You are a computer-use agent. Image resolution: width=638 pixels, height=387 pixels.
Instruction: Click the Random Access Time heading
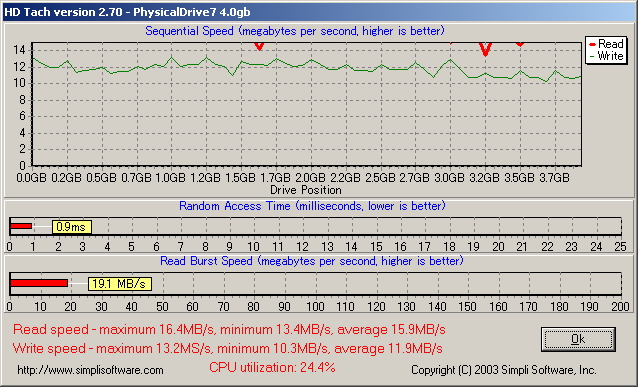[312, 206]
